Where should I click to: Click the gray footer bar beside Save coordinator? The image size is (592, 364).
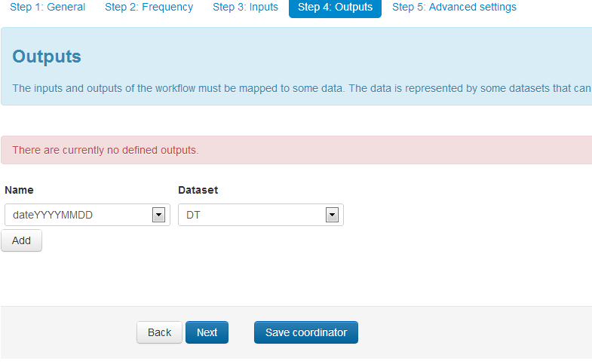click(x=468, y=332)
